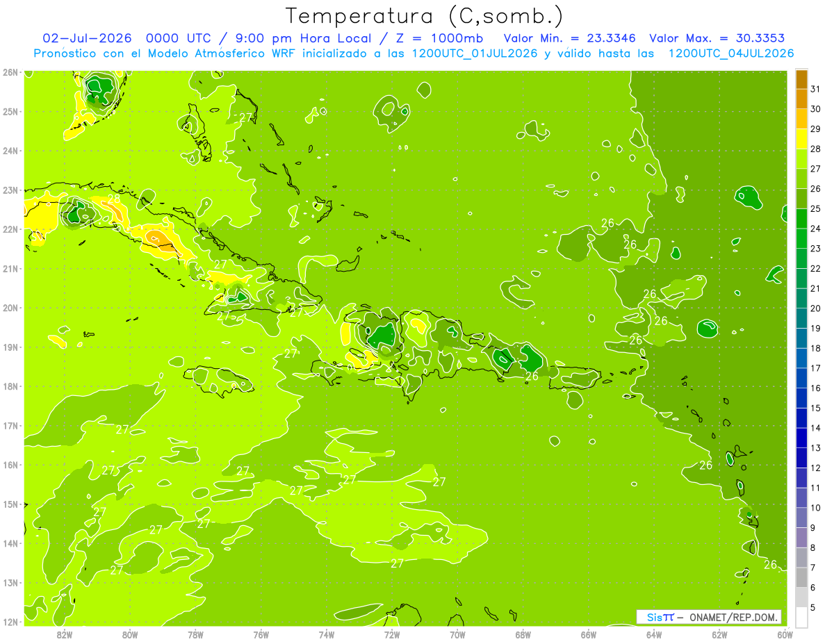The height and width of the screenshot is (644, 834).
Task: Click the '82W' longitude label
Action: pyautogui.click(x=65, y=634)
